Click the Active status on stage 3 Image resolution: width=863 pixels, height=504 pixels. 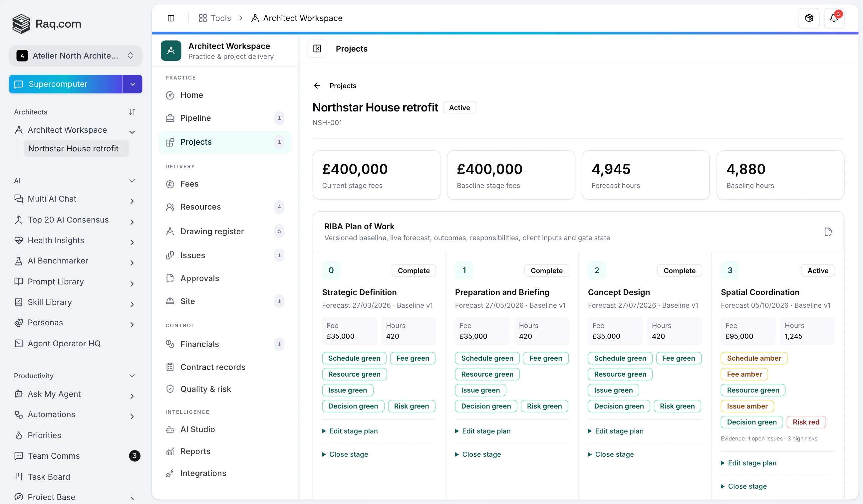tap(818, 271)
